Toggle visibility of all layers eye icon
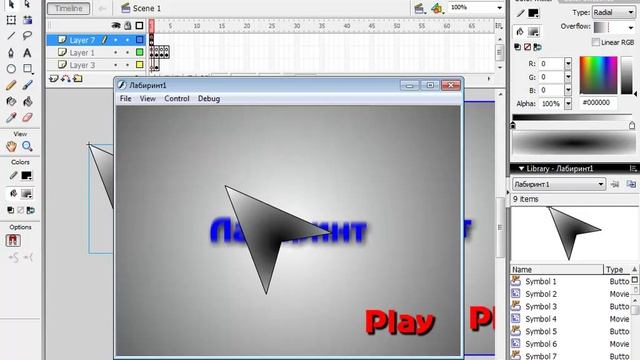 click(x=116, y=25)
